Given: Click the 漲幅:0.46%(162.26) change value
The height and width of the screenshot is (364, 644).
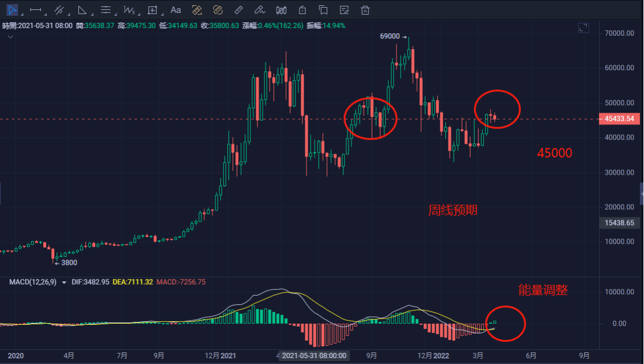Looking at the screenshot, I should (273, 26).
